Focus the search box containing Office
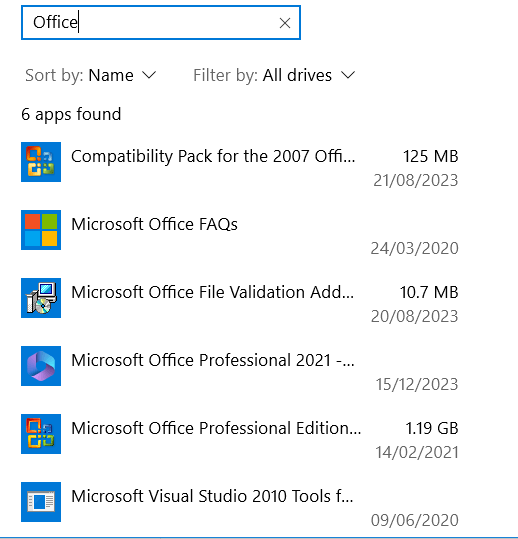Image resolution: width=518 pixels, height=539 pixels. 161,23
